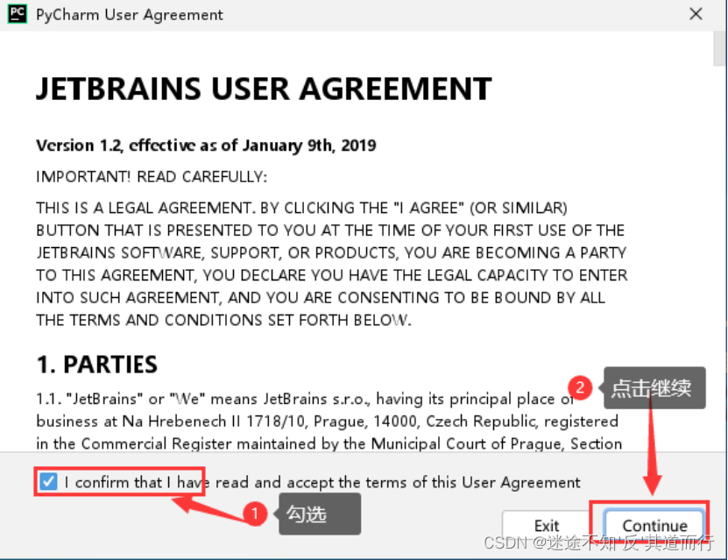Click the "IMPORTANT! READ CAREFULLY:" text

point(152,177)
